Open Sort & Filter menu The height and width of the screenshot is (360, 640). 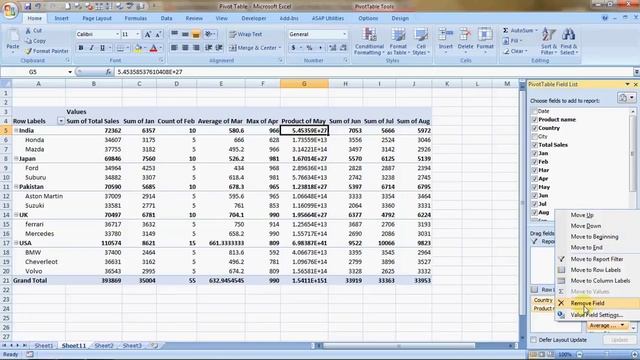549,41
